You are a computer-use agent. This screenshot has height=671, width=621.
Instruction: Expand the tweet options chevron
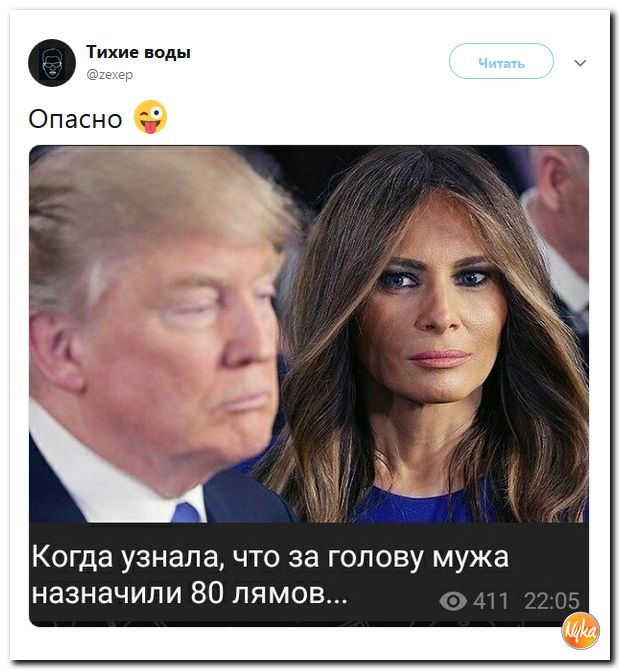click(580, 63)
